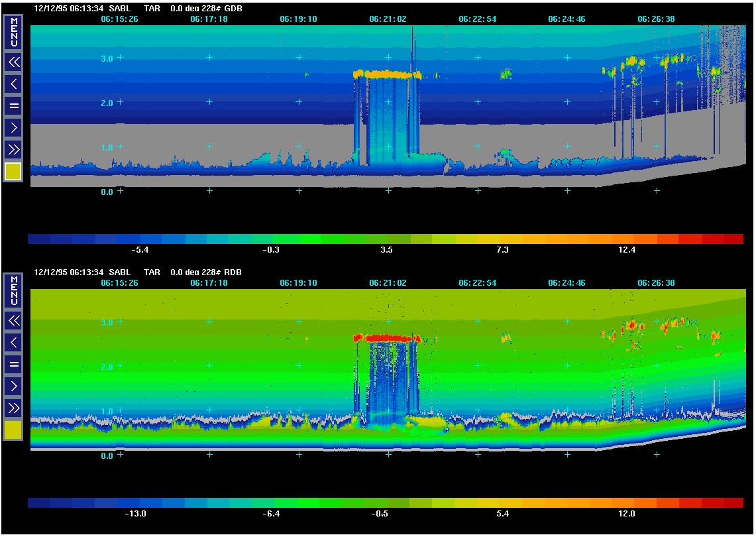Screen dimensions: 756x537
Task: Open the MENU button in the GDB panel
Action: click(x=14, y=32)
